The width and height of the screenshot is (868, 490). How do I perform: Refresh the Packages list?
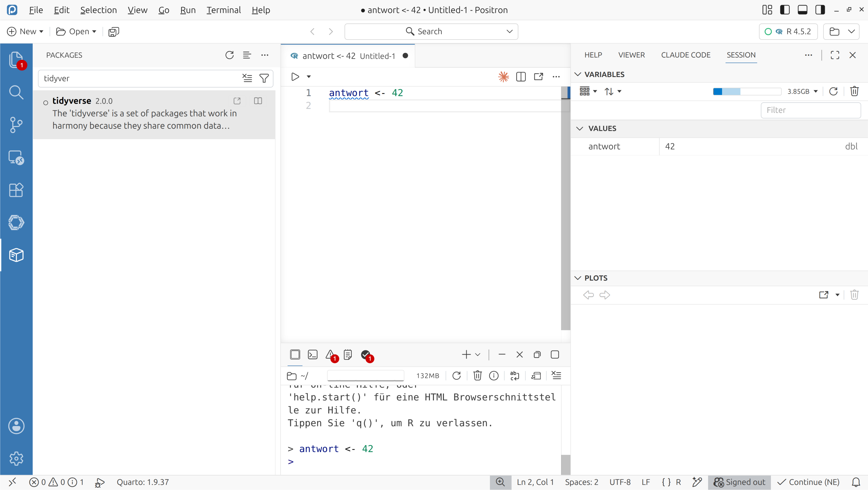[x=229, y=55]
